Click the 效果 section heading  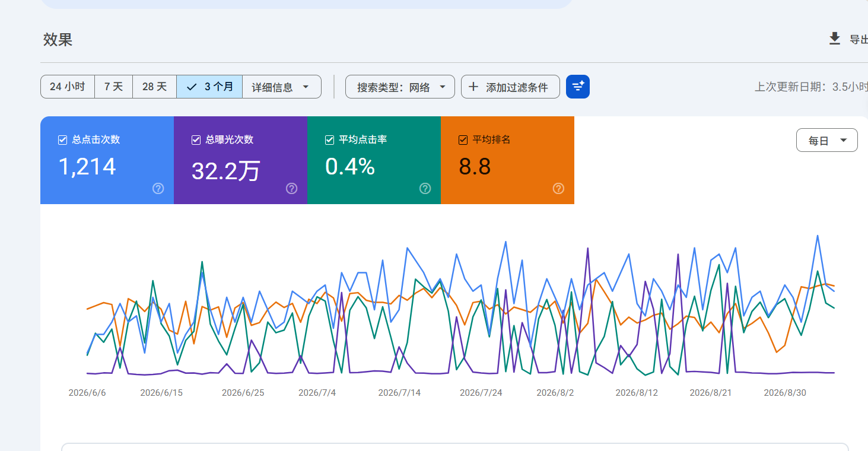[x=58, y=40]
